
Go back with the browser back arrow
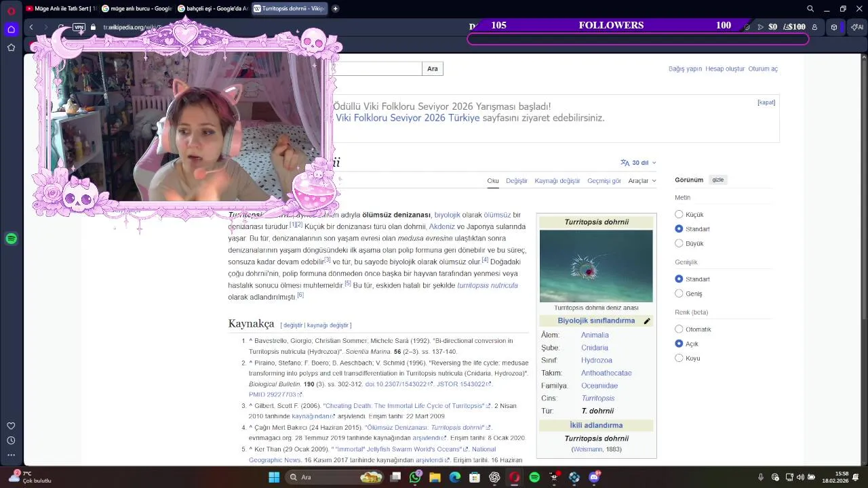tap(31, 27)
